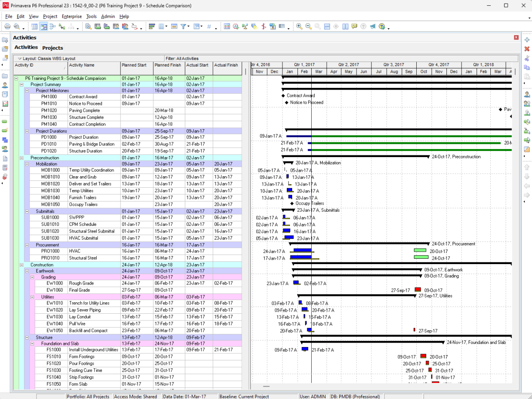Click the Planned Start column header
Screen dimensions: 532x399
137,68
